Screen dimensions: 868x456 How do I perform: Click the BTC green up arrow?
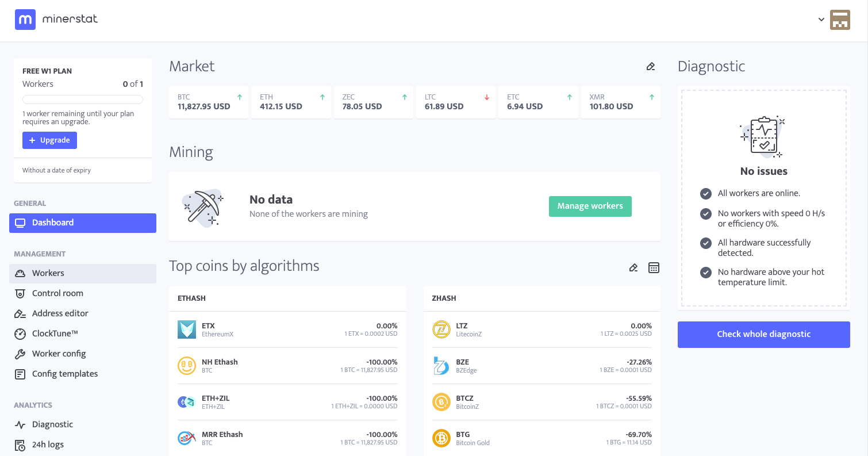click(x=240, y=97)
